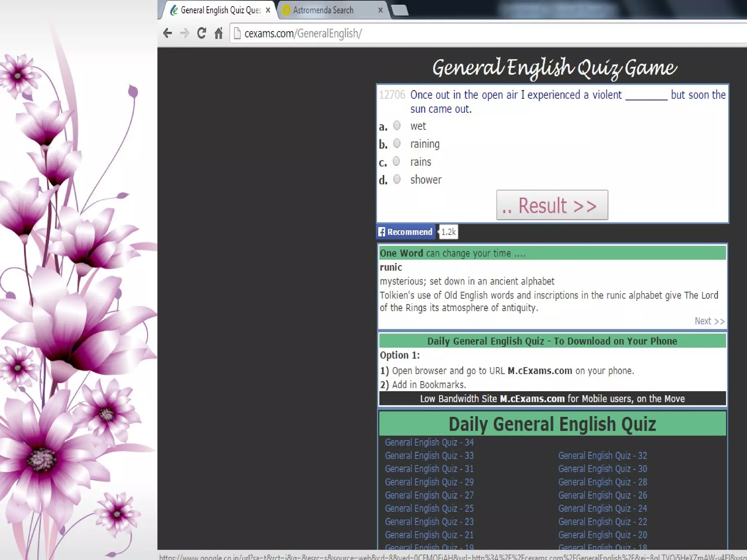Switch to General English Quiz tab
This screenshot has width=747, height=560.
(x=220, y=10)
